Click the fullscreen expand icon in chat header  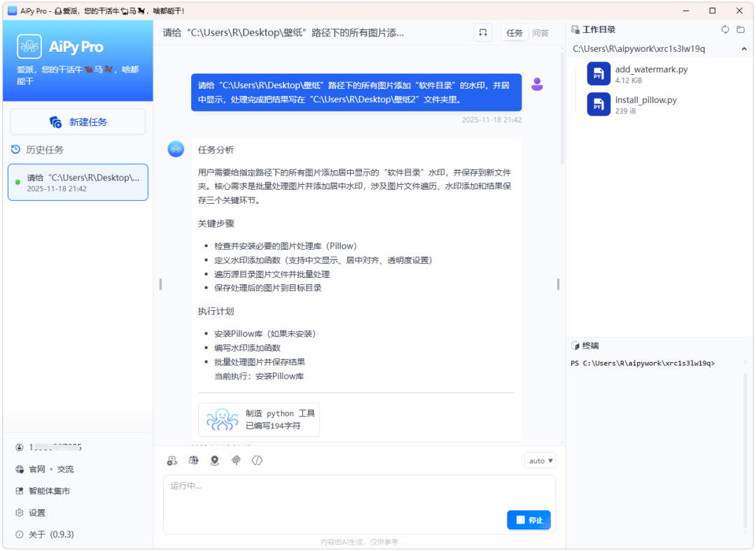pos(482,33)
